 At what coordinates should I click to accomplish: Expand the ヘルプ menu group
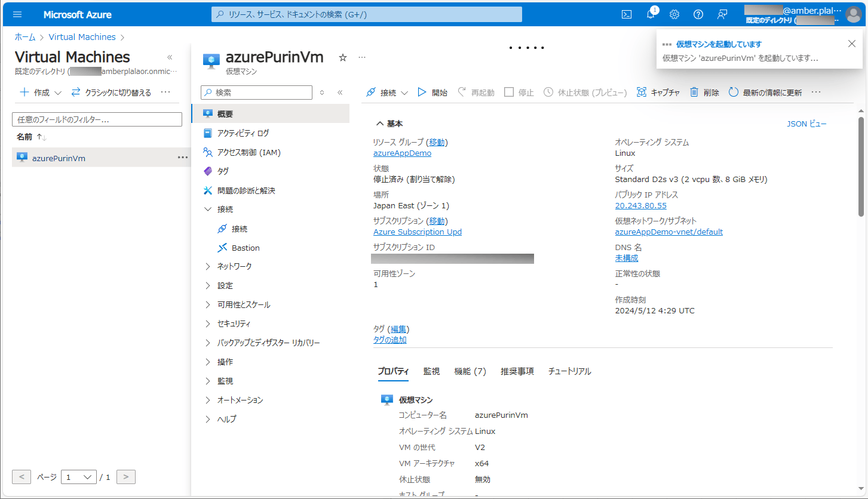coord(208,419)
